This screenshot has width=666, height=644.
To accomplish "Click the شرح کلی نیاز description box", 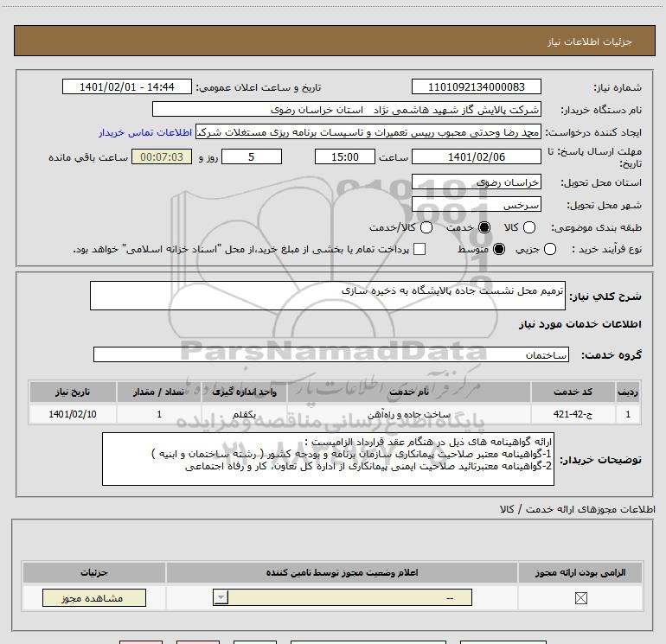I will pos(328,296).
